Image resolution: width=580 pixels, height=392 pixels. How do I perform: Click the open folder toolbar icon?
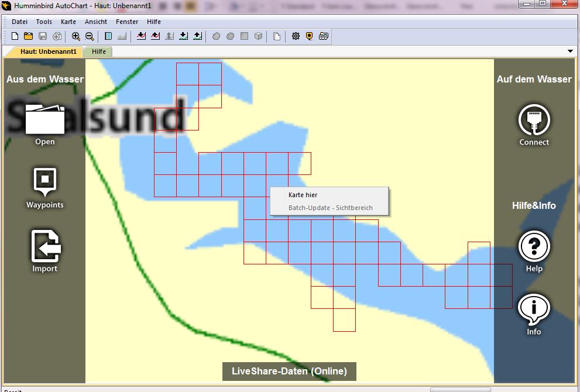click(28, 36)
